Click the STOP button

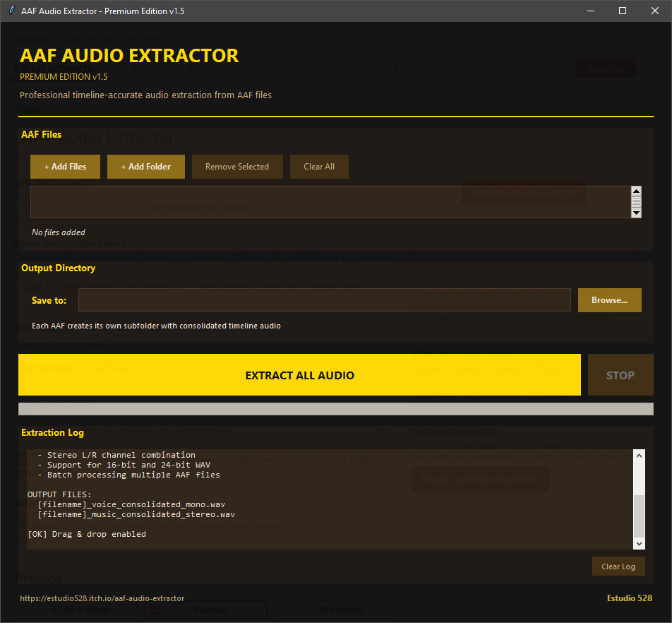click(620, 375)
